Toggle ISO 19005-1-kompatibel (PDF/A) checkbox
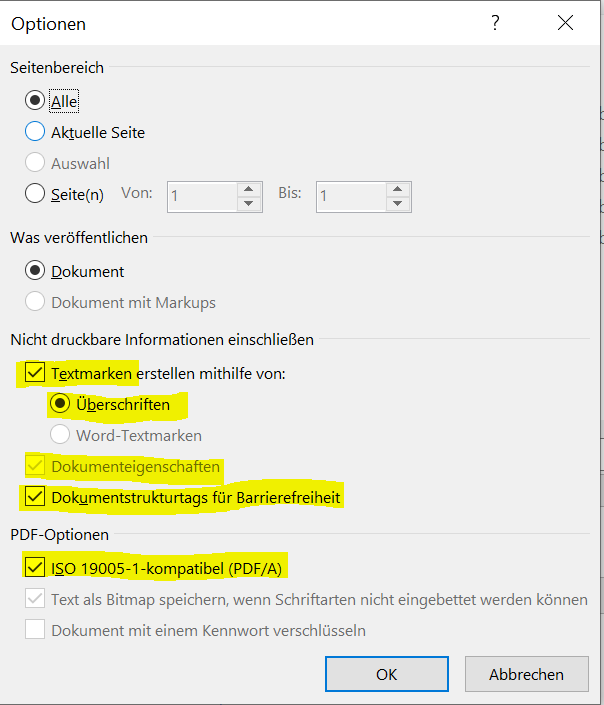604x705 pixels. pos(35,567)
